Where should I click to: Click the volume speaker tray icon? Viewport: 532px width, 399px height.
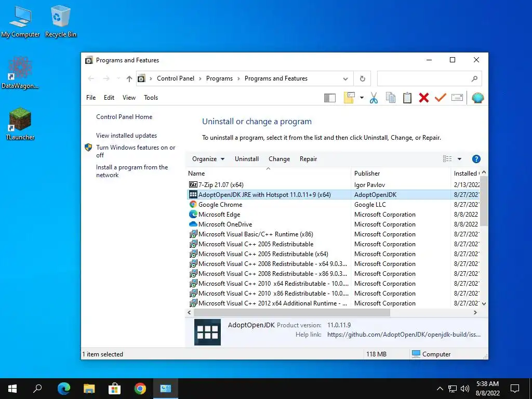point(465,389)
